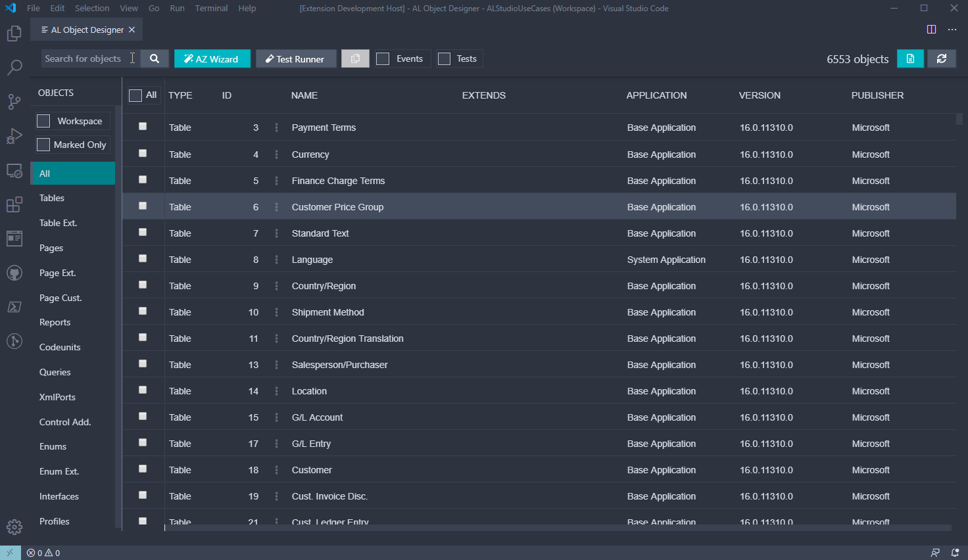Open the Explorer view in activity bar
Image resolution: width=968 pixels, height=560 pixels.
coord(14,33)
